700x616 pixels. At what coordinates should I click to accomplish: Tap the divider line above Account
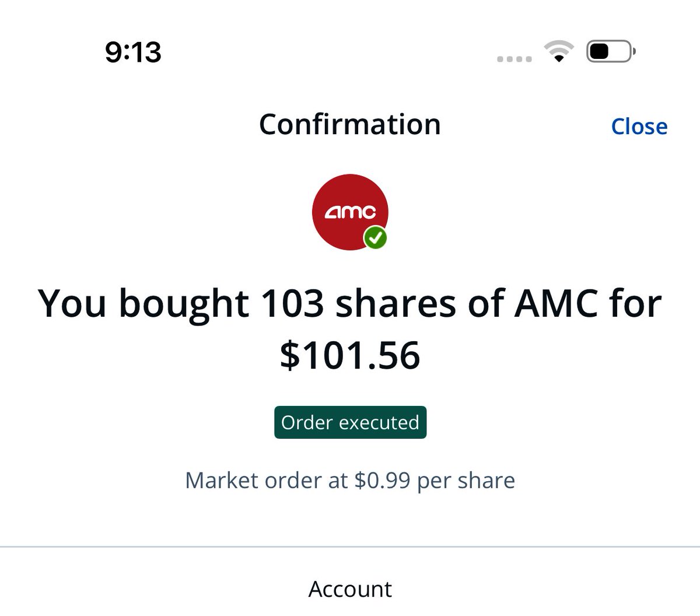(350, 547)
